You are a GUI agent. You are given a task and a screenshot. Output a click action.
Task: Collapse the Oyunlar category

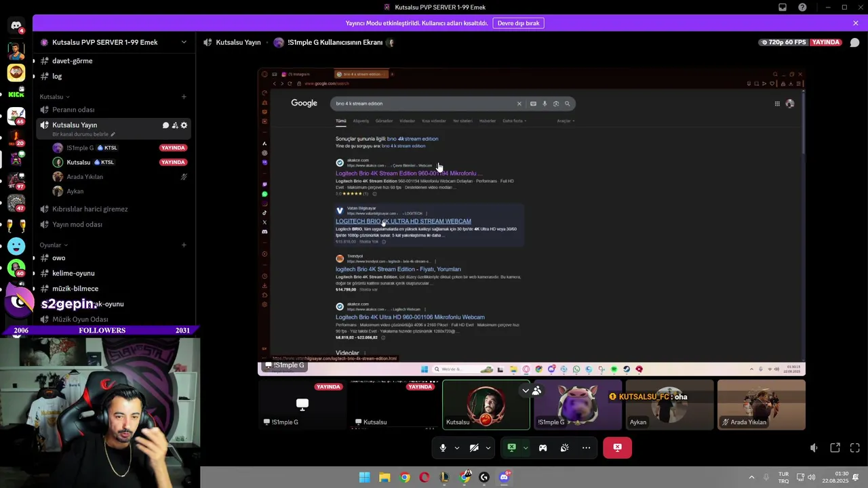coord(53,245)
